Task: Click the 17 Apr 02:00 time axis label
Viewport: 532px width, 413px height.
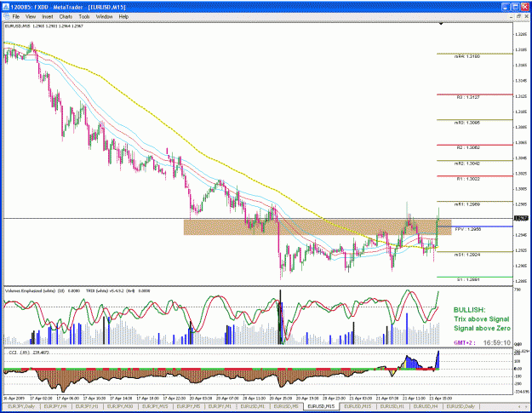Action: (x=41, y=398)
